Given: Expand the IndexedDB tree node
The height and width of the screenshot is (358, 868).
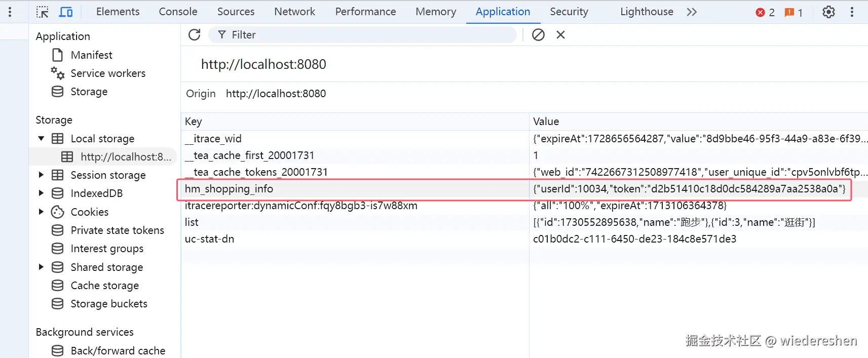Looking at the screenshot, I should (x=41, y=193).
